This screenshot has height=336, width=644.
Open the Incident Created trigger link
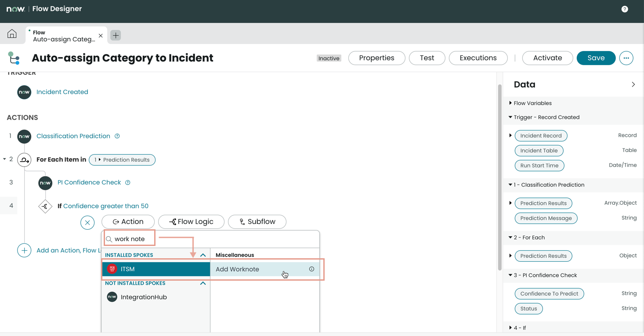pyautogui.click(x=62, y=92)
